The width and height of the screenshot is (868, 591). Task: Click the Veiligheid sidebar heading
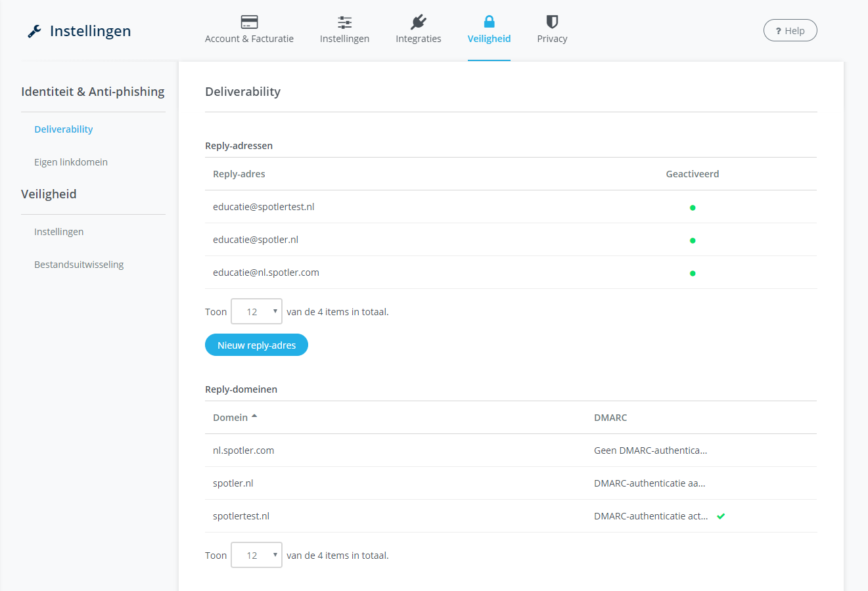coord(49,194)
